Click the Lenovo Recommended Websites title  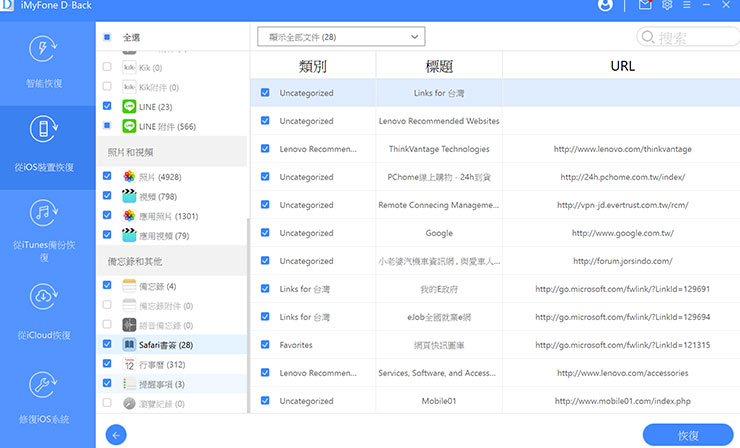439,121
